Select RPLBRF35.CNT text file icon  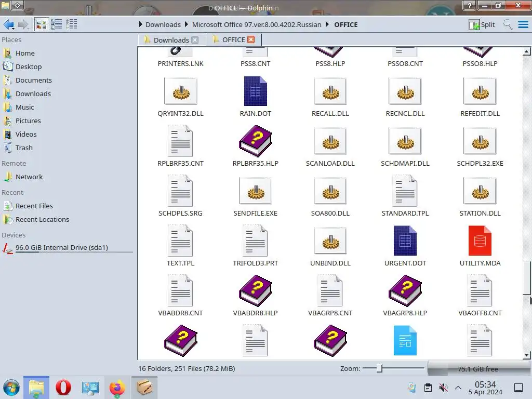point(180,141)
